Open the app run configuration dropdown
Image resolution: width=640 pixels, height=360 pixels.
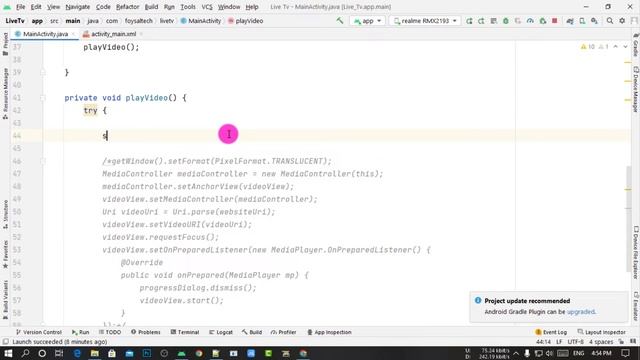tap(367, 21)
